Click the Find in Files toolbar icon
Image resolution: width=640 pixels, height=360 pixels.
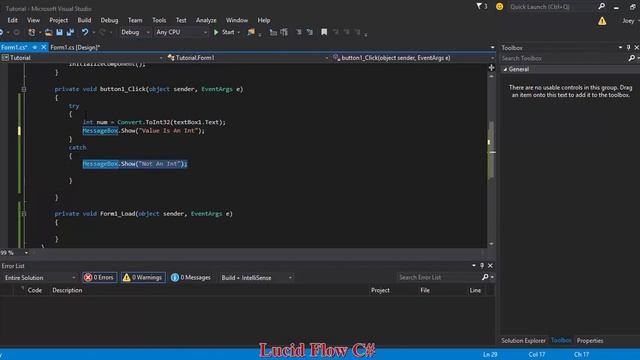(x=251, y=32)
